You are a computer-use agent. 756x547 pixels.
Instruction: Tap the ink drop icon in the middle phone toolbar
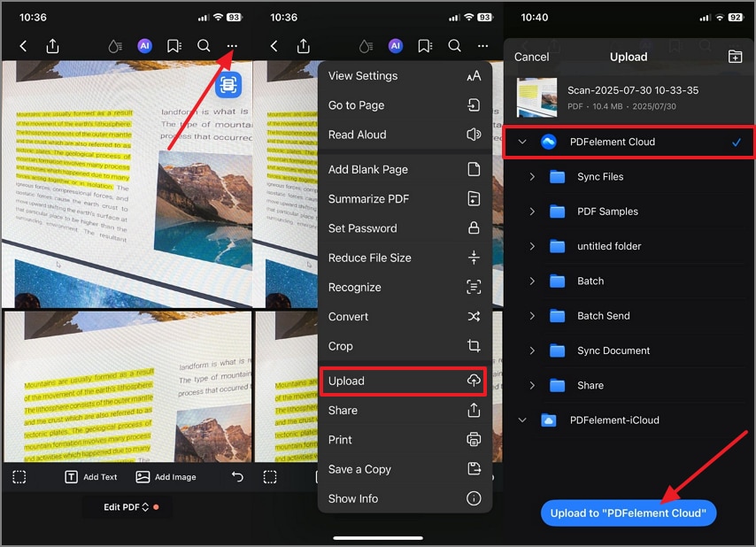[366, 46]
